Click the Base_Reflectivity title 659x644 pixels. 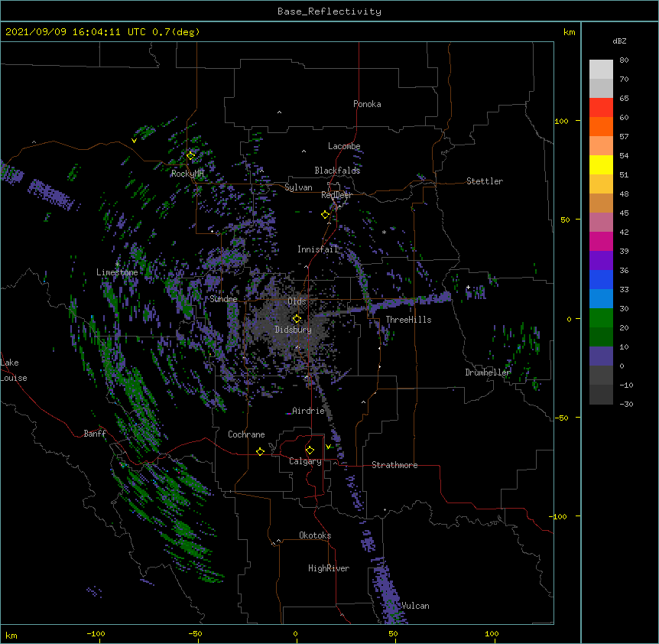point(329,11)
